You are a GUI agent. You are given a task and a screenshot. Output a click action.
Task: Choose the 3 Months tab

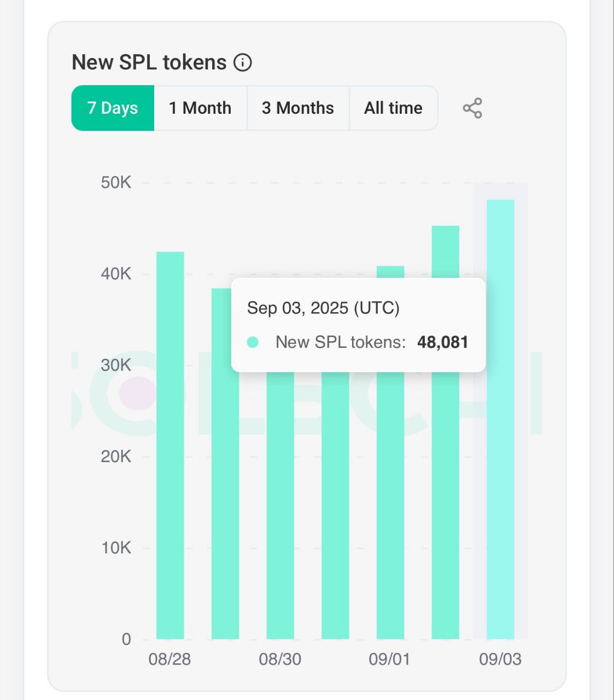tap(298, 108)
